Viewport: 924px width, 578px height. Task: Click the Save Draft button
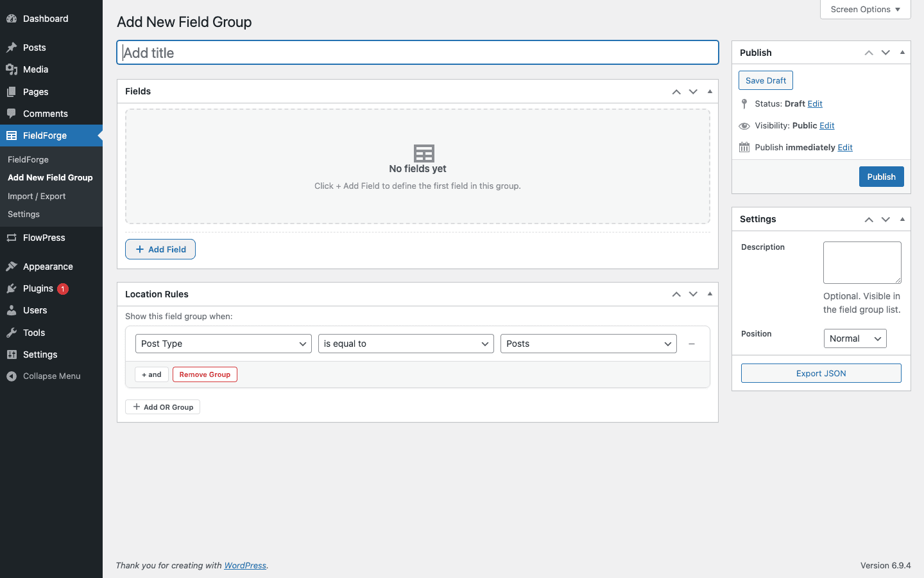[x=766, y=80]
